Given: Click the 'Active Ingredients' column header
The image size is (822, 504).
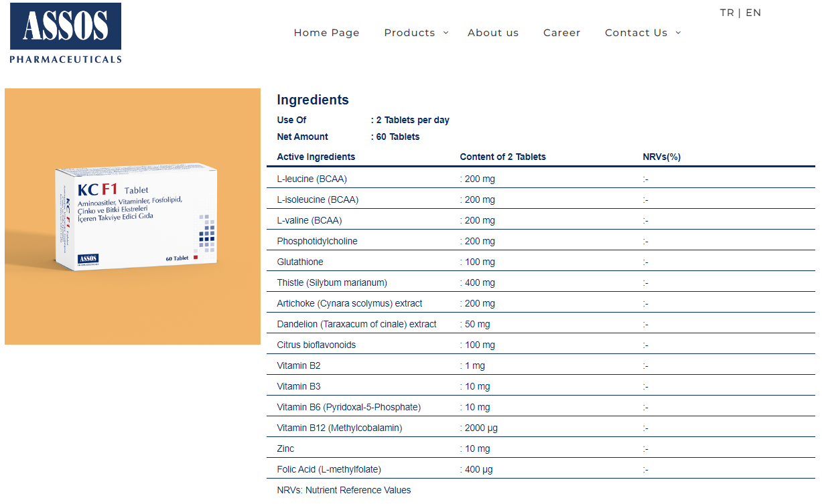Looking at the screenshot, I should (316, 157).
